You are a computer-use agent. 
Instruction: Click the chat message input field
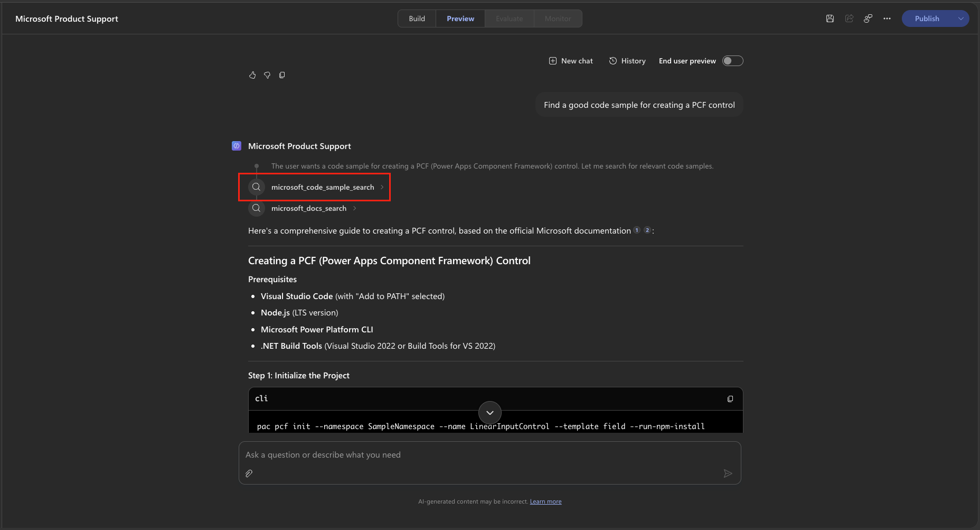[x=490, y=455]
